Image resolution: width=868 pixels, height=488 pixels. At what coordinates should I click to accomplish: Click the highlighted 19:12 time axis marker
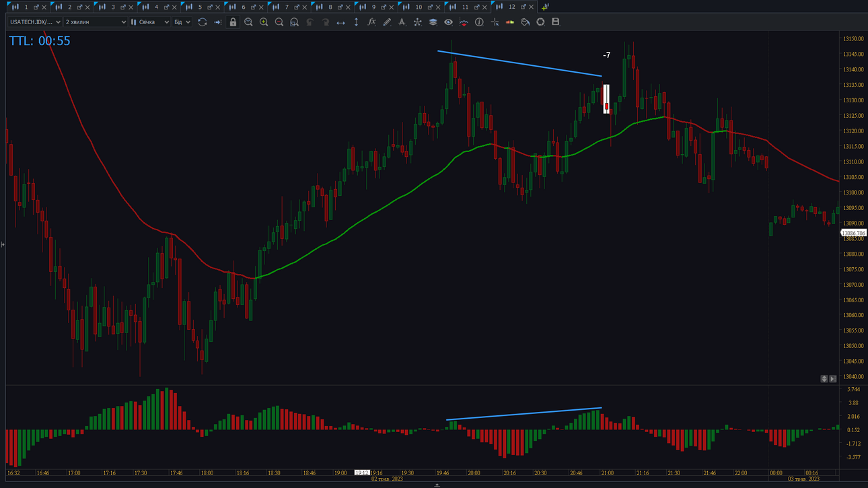coord(362,473)
